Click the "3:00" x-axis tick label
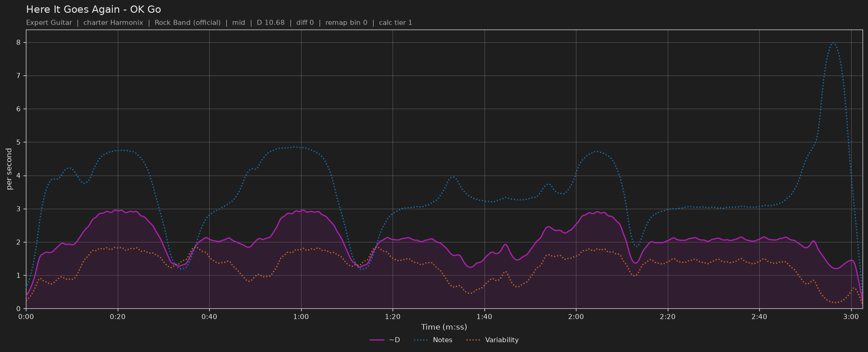868x352 pixels. click(851, 317)
